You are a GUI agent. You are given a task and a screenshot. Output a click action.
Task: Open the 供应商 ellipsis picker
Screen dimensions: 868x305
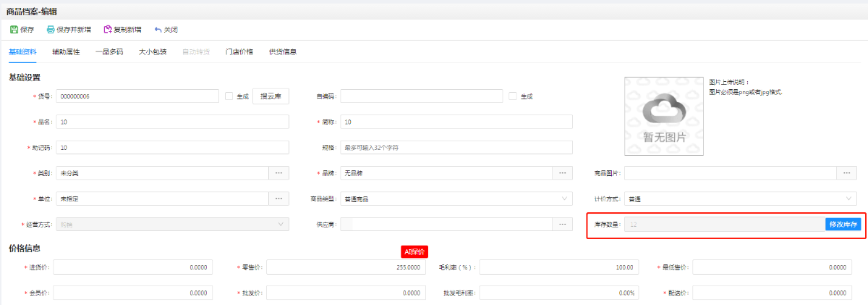pos(562,225)
